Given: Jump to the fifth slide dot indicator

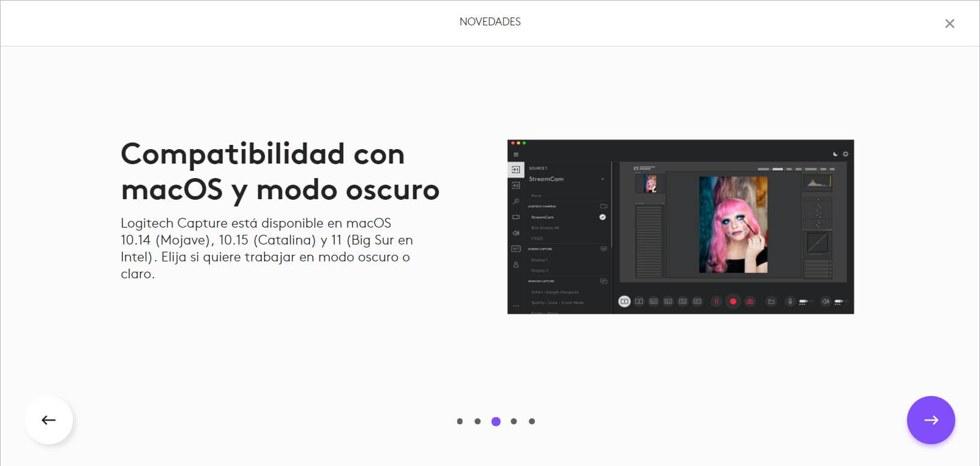Looking at the screenshot, I should click(532, 421).
